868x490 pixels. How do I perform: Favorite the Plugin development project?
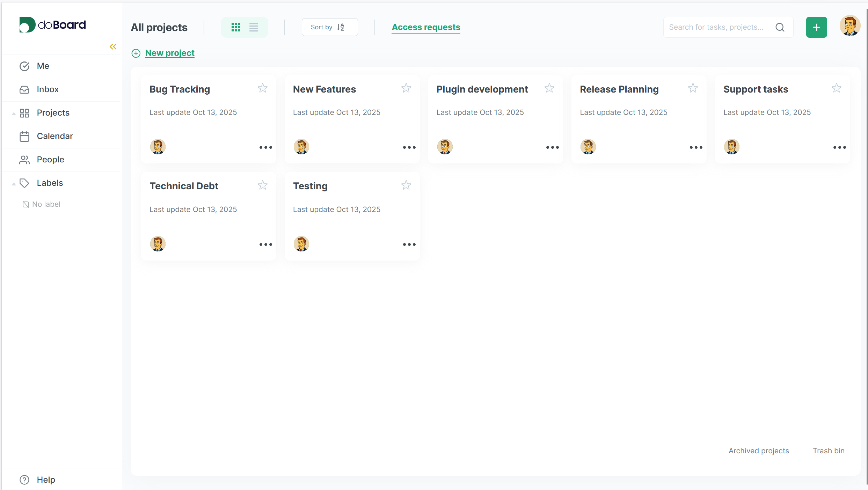549,88
